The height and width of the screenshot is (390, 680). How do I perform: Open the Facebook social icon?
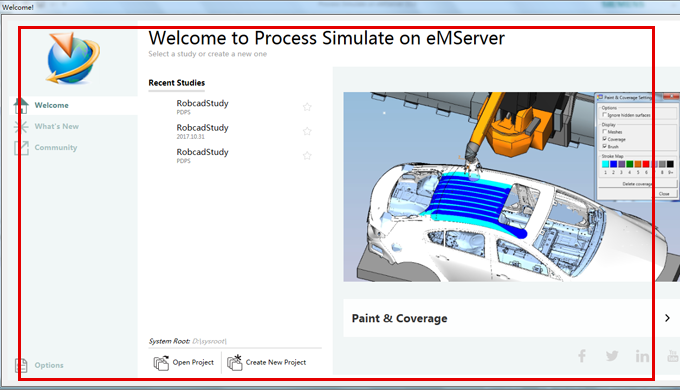pos(582,356)
